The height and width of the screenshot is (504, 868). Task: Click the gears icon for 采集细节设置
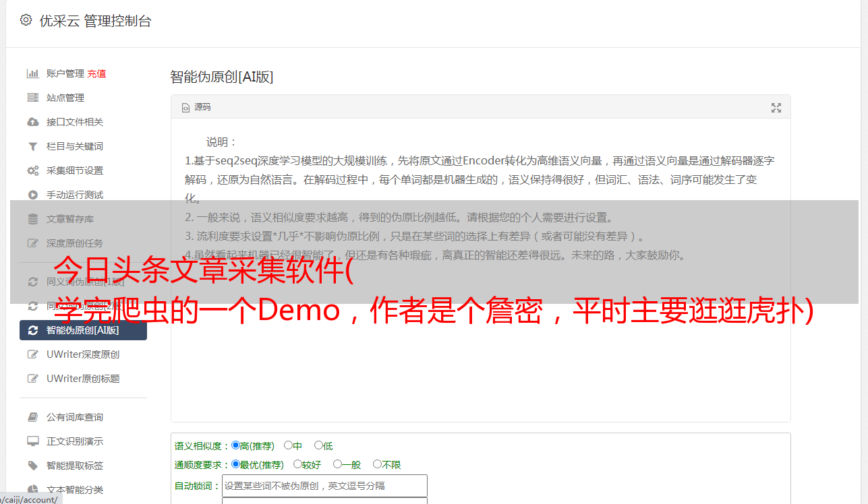(x=32, y=170)
